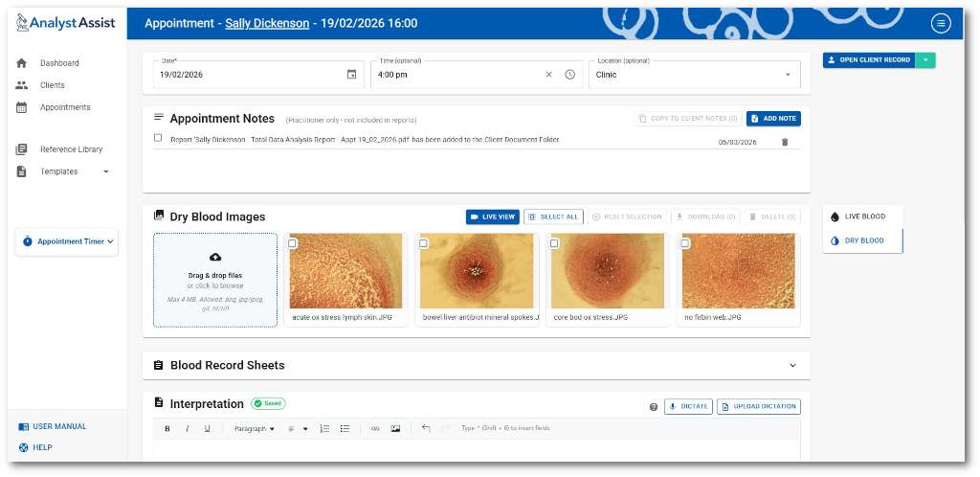The height and width of the screenshot is (477, 980).
Task: Click the Reset Selection button
Action: (627, 216)
